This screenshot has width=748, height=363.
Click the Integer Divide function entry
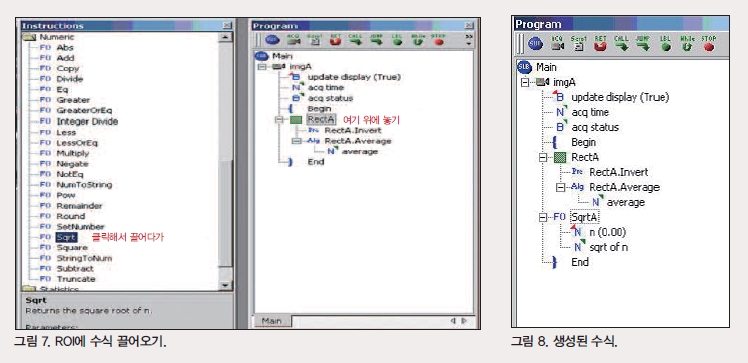(x=87, y=122)
